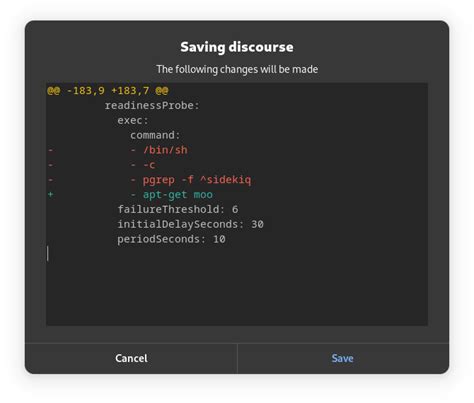Click the diff header line @@ -183,9 +183,7 @@

[x=108, y=91]
